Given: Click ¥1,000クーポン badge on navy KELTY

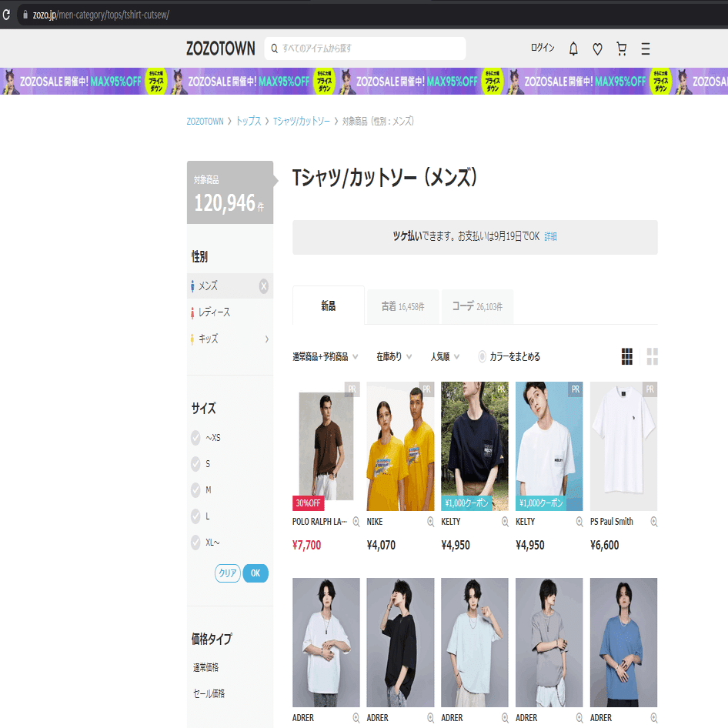Looking at the screenshot, I should click(x=466, y=503).
